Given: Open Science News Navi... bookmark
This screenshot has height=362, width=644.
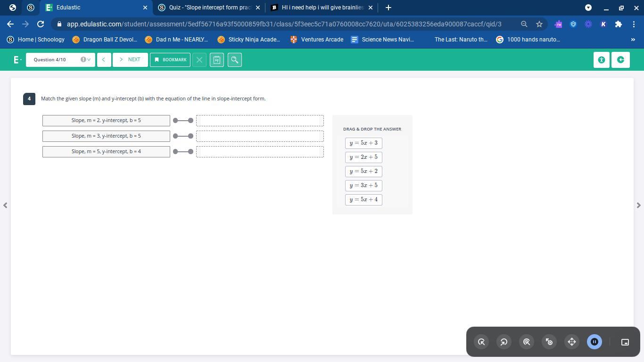Looking at the screenshot, I should point(382,40).
